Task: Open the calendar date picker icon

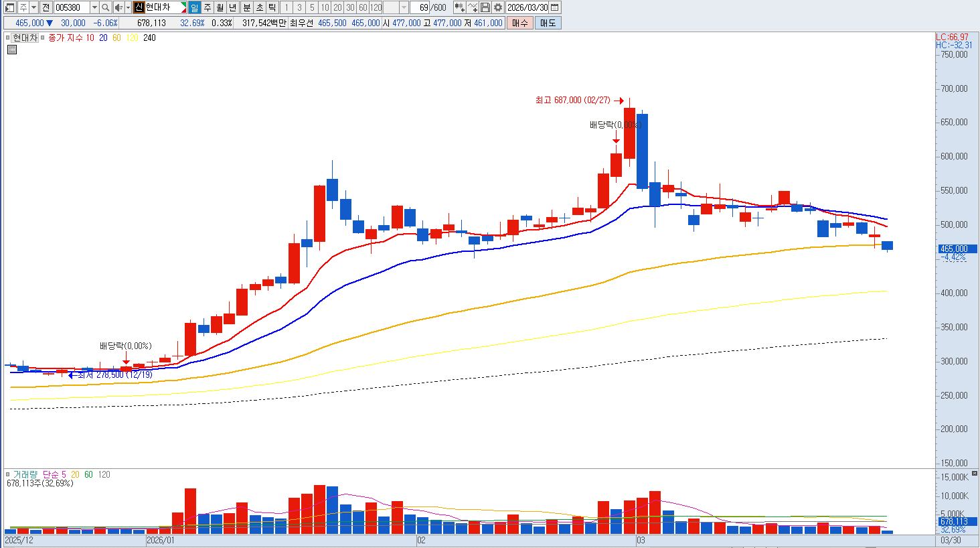Action: (555, 7)
